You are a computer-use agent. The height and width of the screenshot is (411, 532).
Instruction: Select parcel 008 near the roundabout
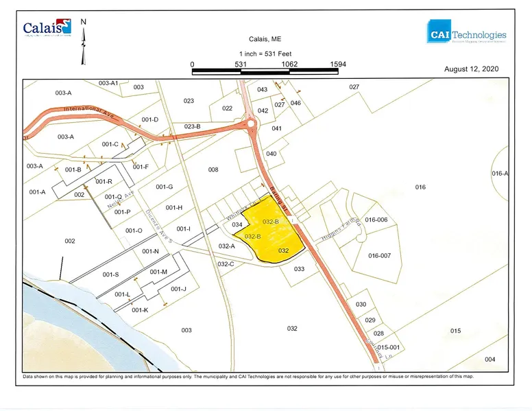click(x=213, y=169)
